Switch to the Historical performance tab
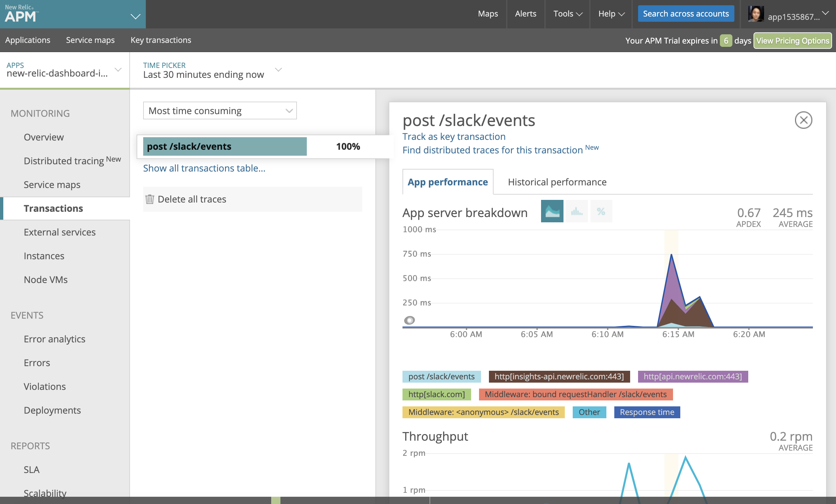836x504 pixels. coord(557,182)
